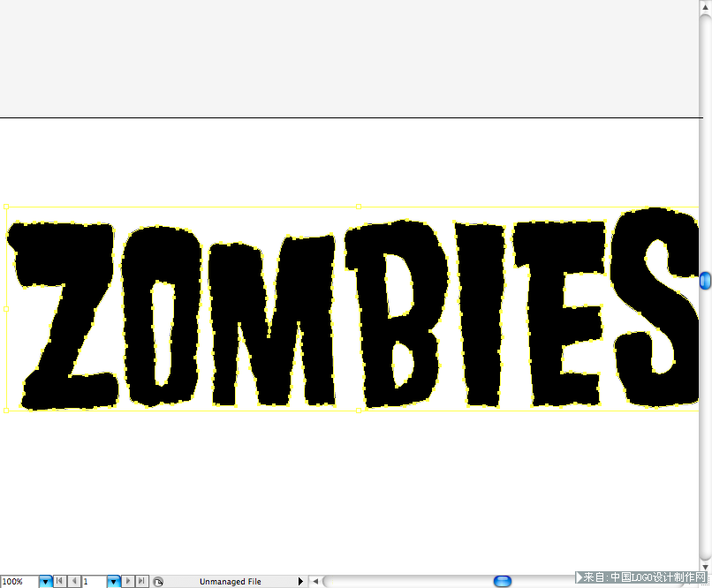
Task: Click the top-left bounding box handle
Action: tap(6, 207)
